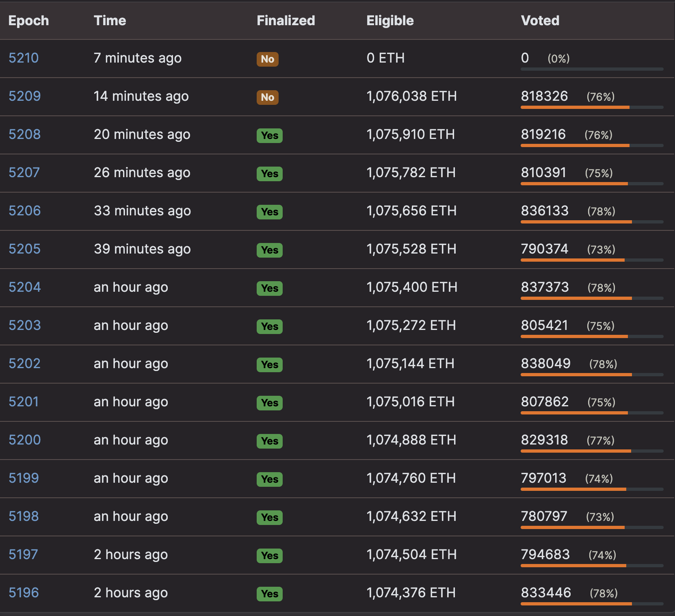
Task: Click the voted count 810391
Action: click(x=544, y=173)
